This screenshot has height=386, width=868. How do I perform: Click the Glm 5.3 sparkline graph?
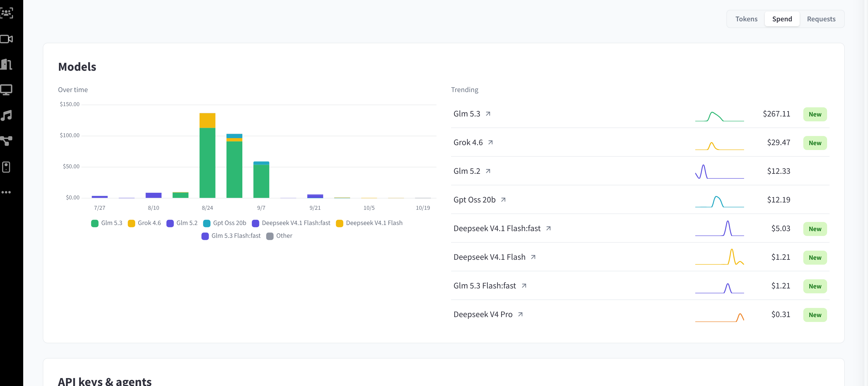pyautogui.click(x=719, y=116)
